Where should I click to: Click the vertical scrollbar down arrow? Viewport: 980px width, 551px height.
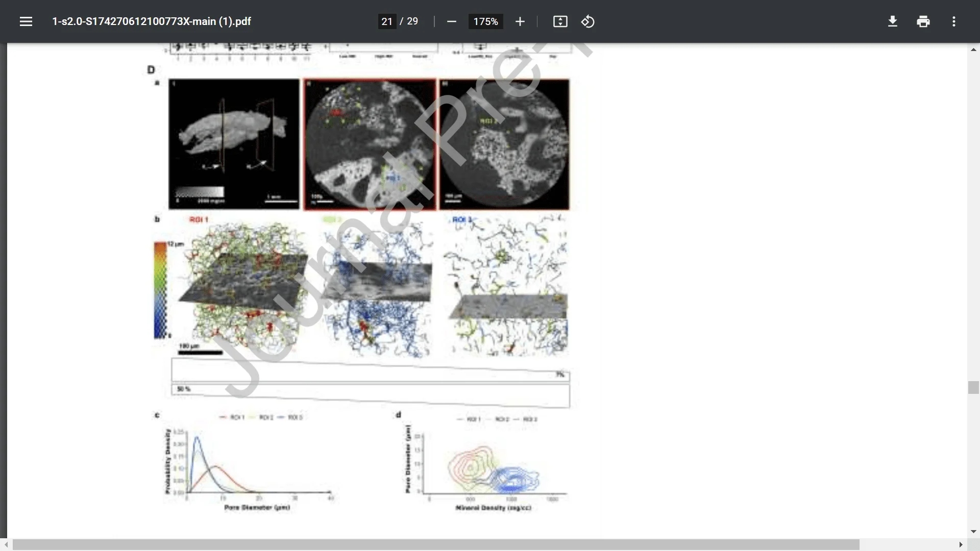coord(973,531)
